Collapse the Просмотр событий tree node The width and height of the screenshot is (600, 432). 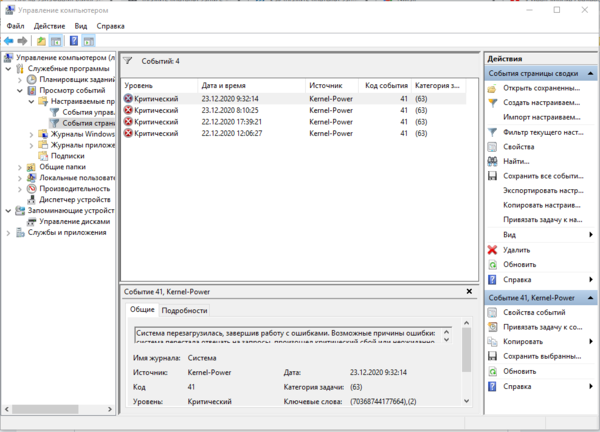coord(20,90)
